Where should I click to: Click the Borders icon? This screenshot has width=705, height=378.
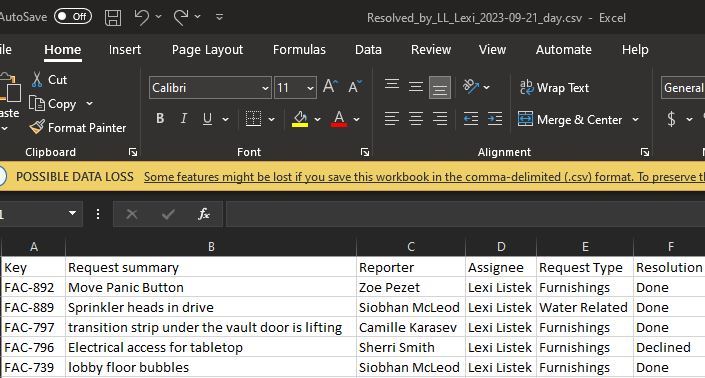pos(253,119)
